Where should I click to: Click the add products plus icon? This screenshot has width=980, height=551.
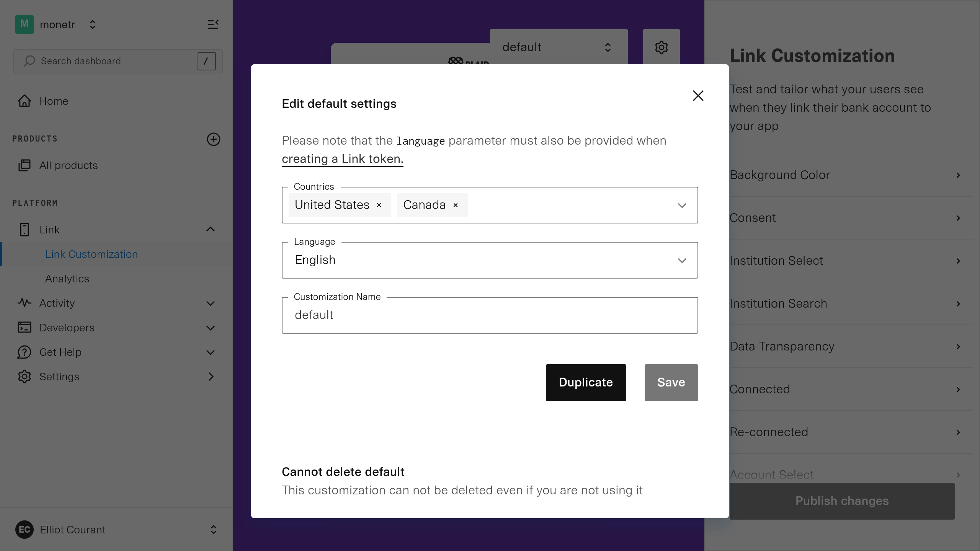[x=213, y=139]
